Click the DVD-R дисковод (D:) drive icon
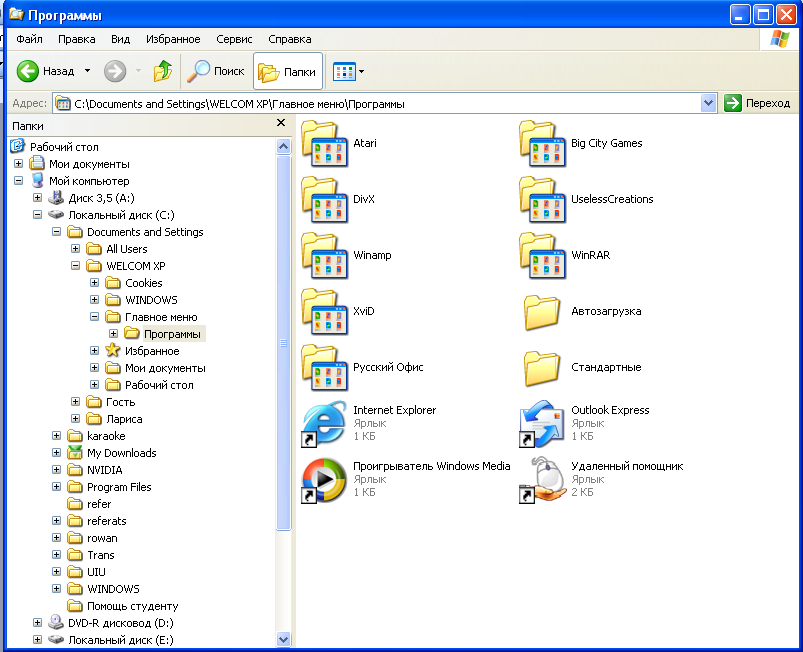Screen dimensions: 803x652 point(56,623)
